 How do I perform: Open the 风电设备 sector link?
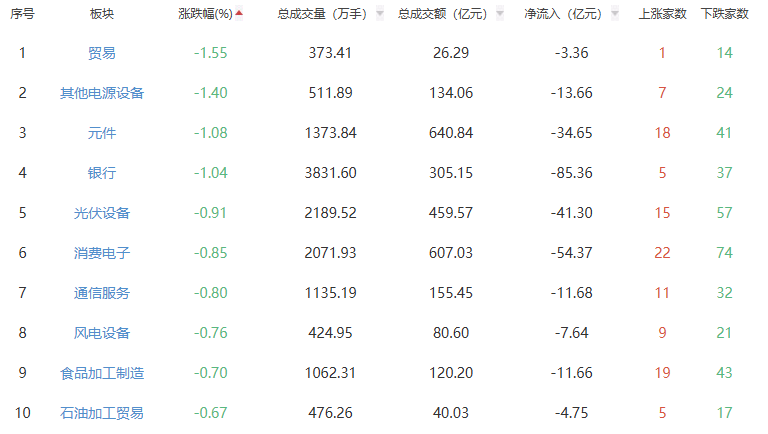(102, 333)
